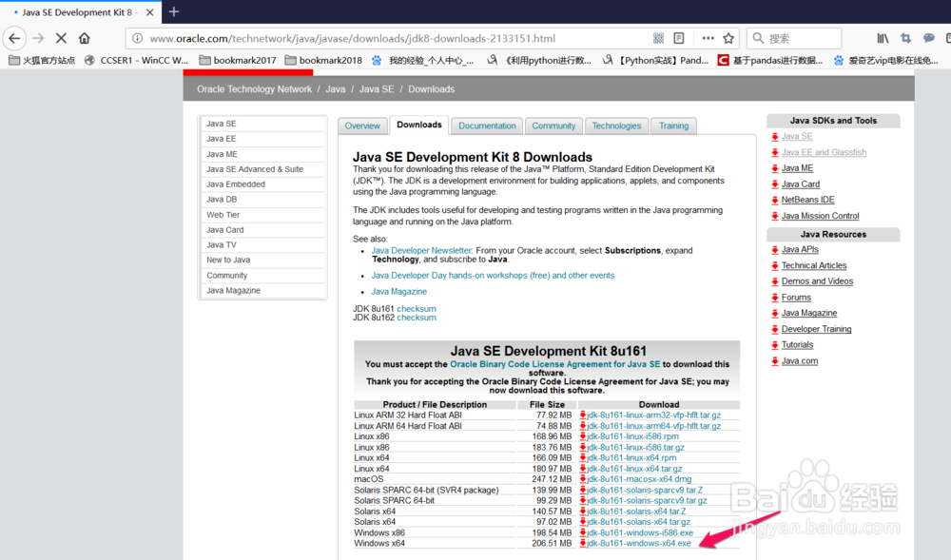Viewport: 951px width, 560px height.
Task: Stop loading the page
Action: pos(61,38)
